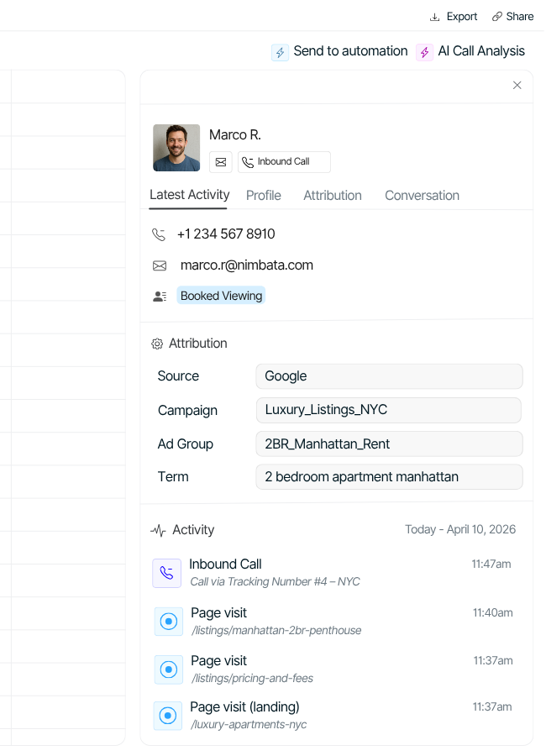Viewport: 546px width, 756px height.
Task: Click the Activity pulse icon
Action: coord(158,530)
